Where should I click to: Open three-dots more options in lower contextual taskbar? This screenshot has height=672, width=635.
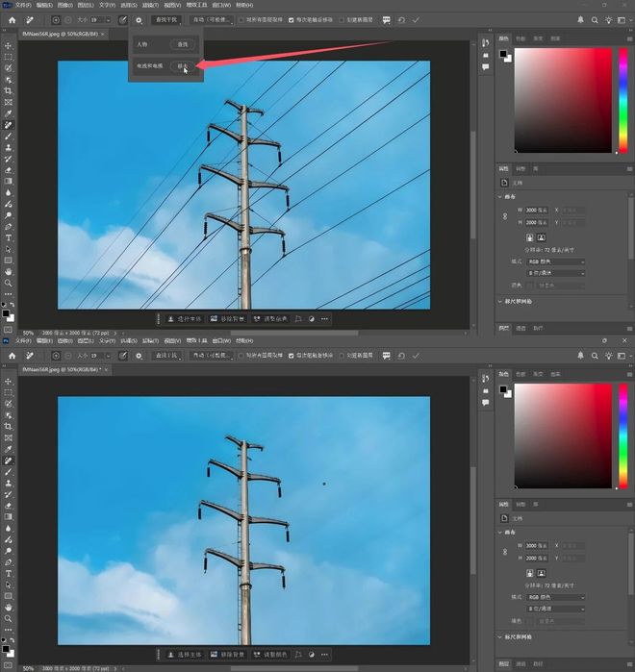pyautogui.click(x=324, y=655)
